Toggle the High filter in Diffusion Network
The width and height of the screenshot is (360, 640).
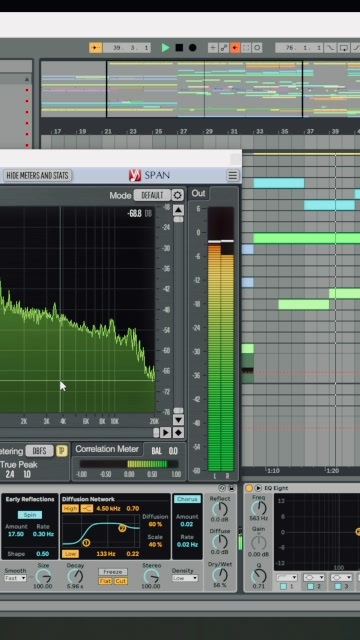[x=70, y=509]
